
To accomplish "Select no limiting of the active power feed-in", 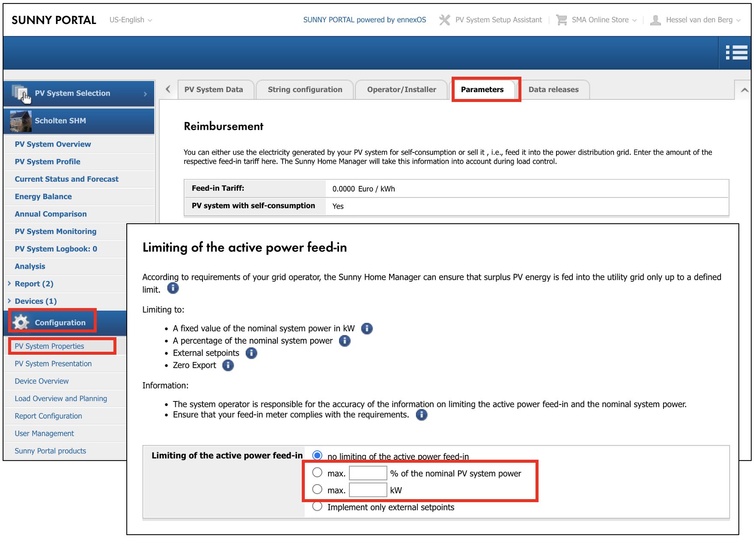I will click(x=317, y=455).
